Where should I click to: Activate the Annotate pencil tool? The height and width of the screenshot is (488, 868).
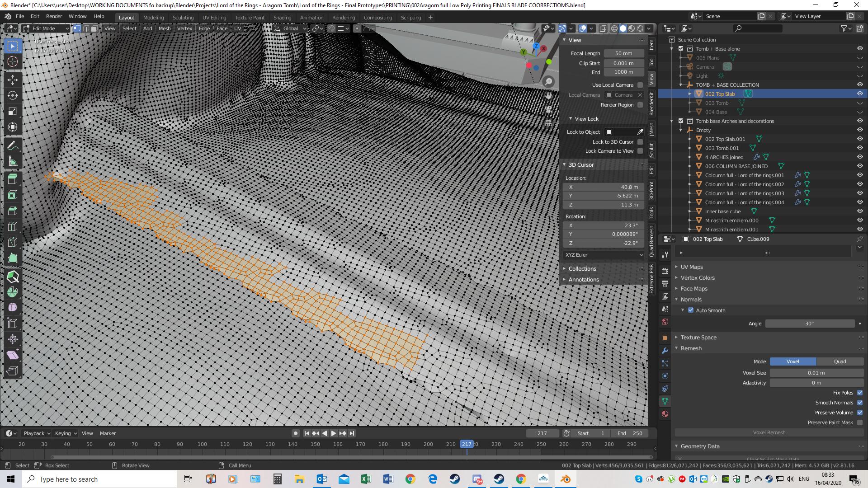pos(13,146)
